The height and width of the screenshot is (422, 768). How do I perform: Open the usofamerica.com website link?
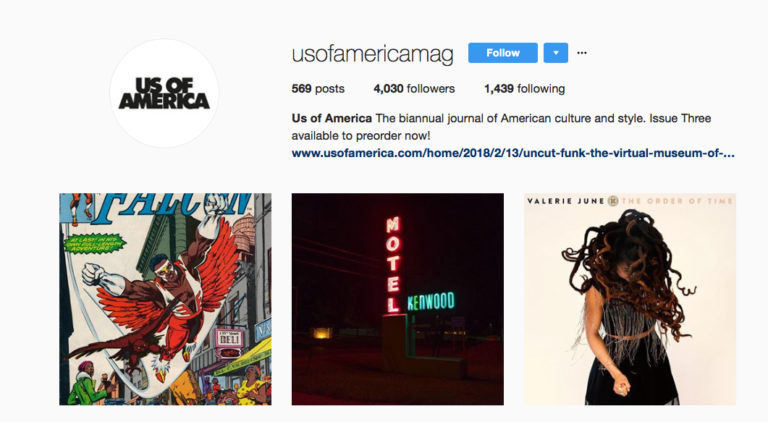[x=513, y=153]
